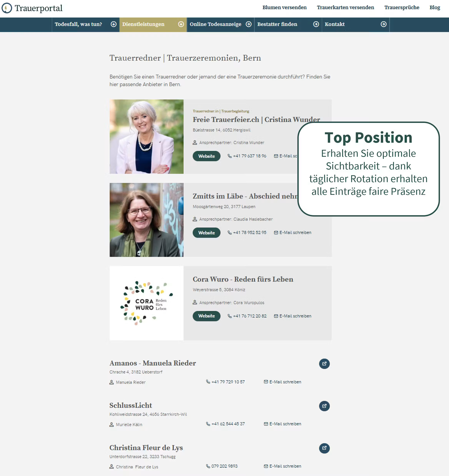Click person icon beside Manuela Rieder
The image size is (449, 476).
111,382
